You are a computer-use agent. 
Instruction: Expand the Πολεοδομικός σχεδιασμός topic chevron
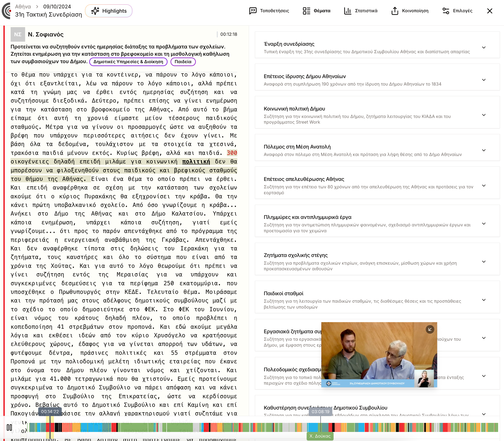click(x=484, y=376)
